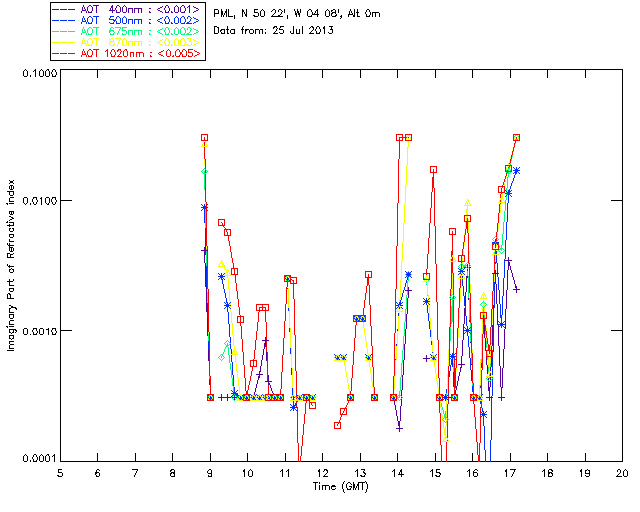Viewport: 640px width, 512px height.
Task: Click the AOT 500nm legend entry
Action: point(140,20)
